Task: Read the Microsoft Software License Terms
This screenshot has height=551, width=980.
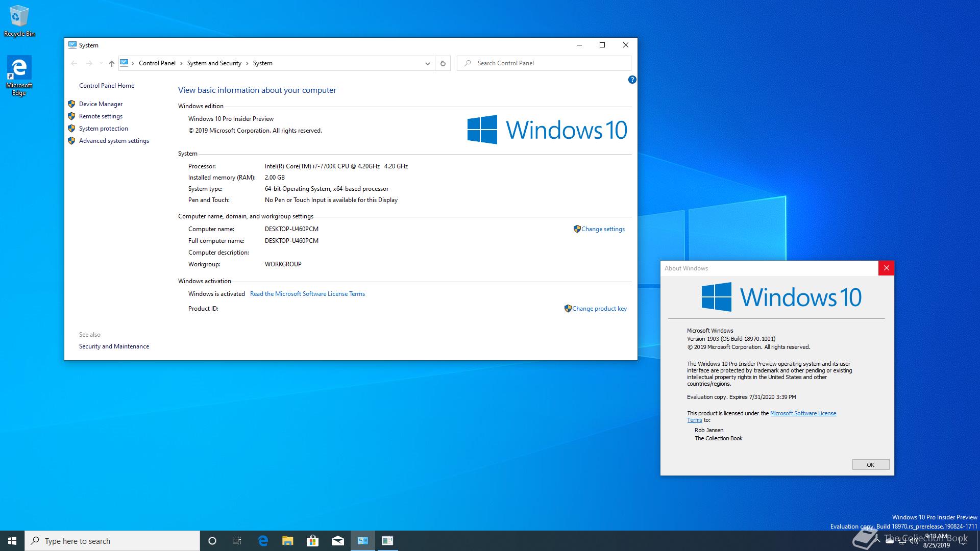Action: 307,294
